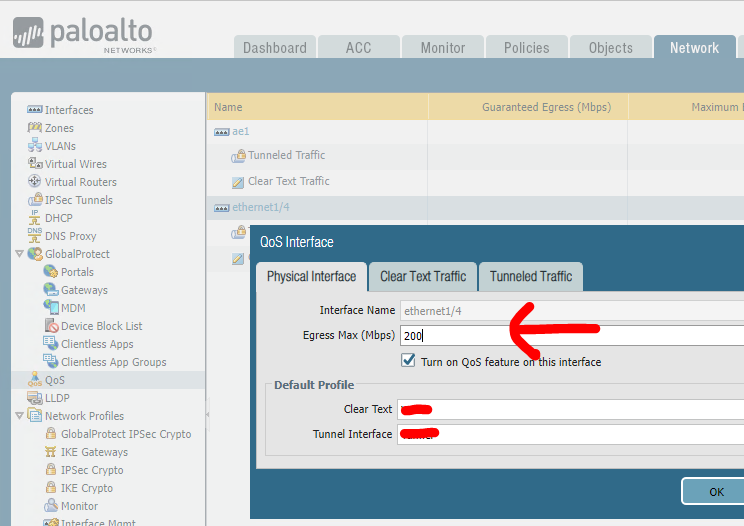Click the Palo Alto Networks logo
744x526 pixels.
[x=83, y=34]
